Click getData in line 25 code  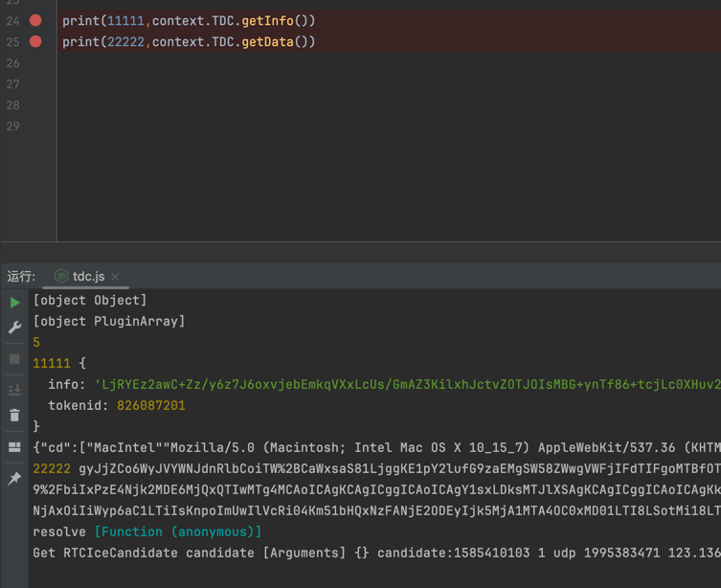click(266, 41)
